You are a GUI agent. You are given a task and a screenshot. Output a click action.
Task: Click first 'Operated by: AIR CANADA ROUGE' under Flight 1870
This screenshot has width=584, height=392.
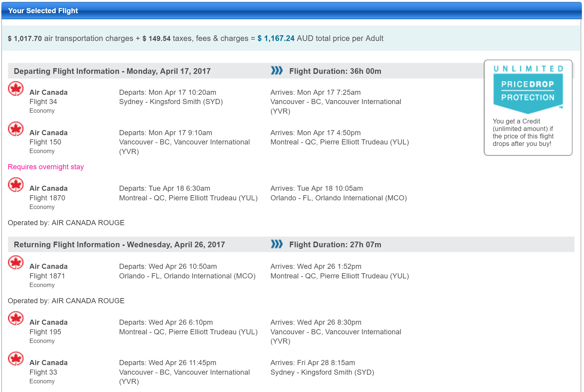[66, 223]
